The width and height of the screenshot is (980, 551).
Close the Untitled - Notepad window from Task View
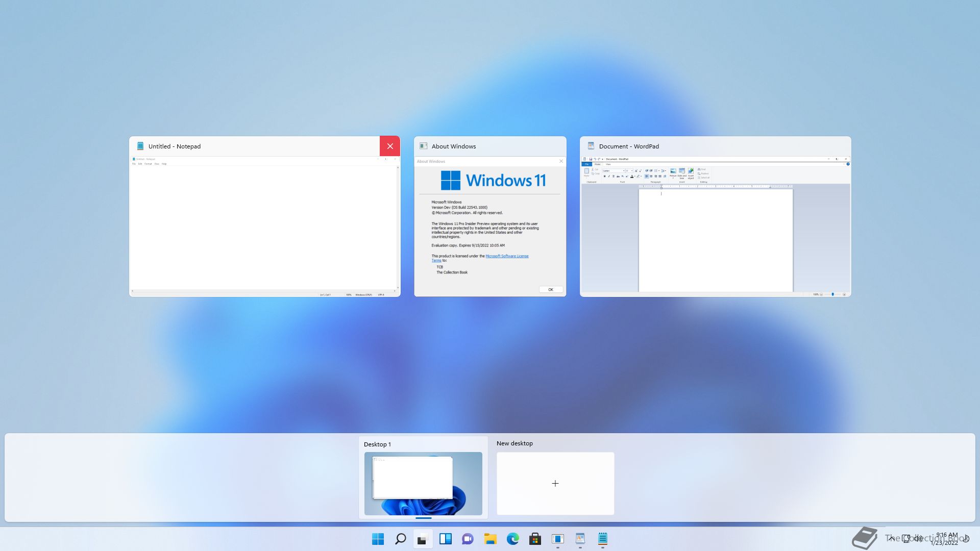[390, 146]
